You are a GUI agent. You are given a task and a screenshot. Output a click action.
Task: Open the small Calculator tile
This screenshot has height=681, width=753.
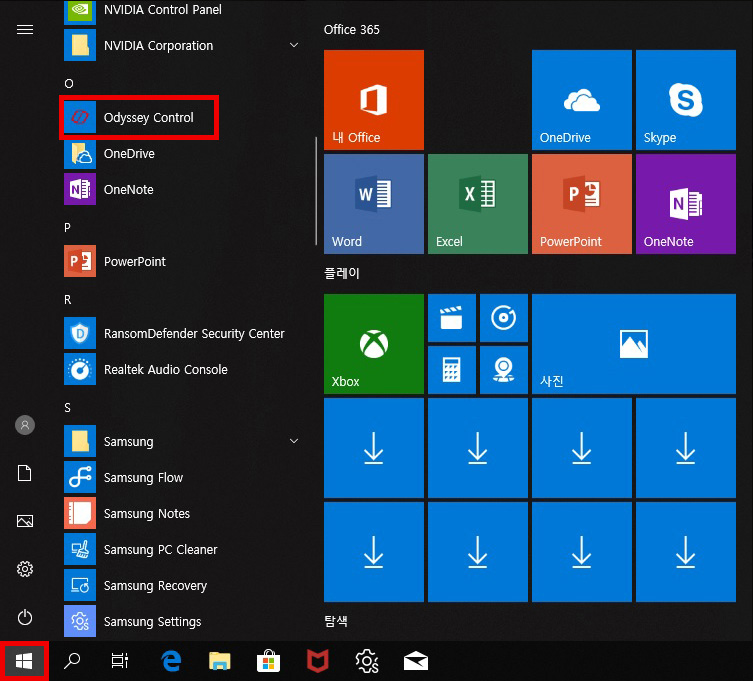pyautogui.click(x=451, y=370)
